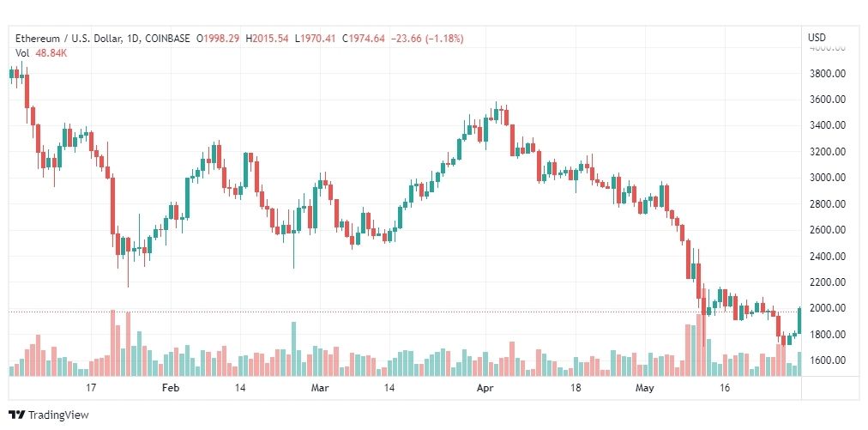Open the TradingView text link
Viewport: 868px width, 430px height.
click(58, 415)
